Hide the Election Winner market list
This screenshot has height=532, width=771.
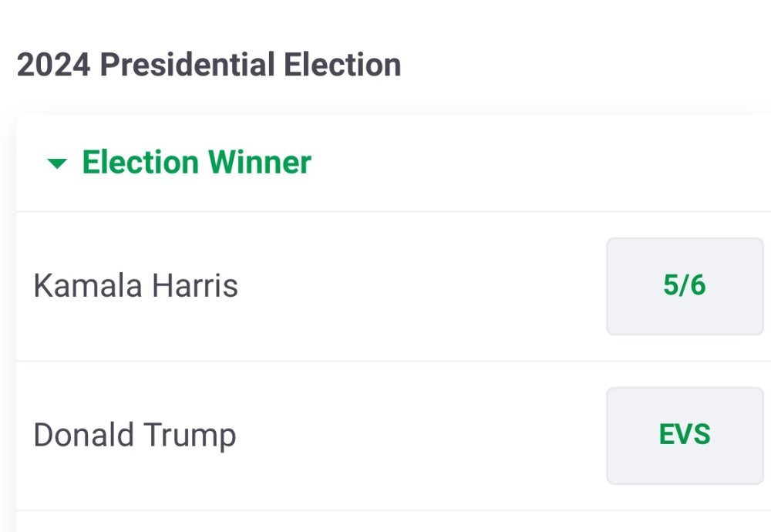[57, 163]
